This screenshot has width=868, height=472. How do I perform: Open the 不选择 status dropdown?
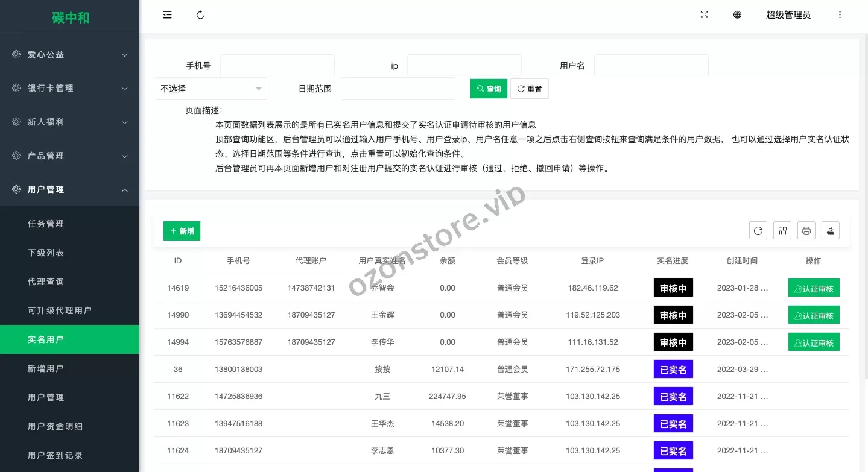[x=211, y=89]
